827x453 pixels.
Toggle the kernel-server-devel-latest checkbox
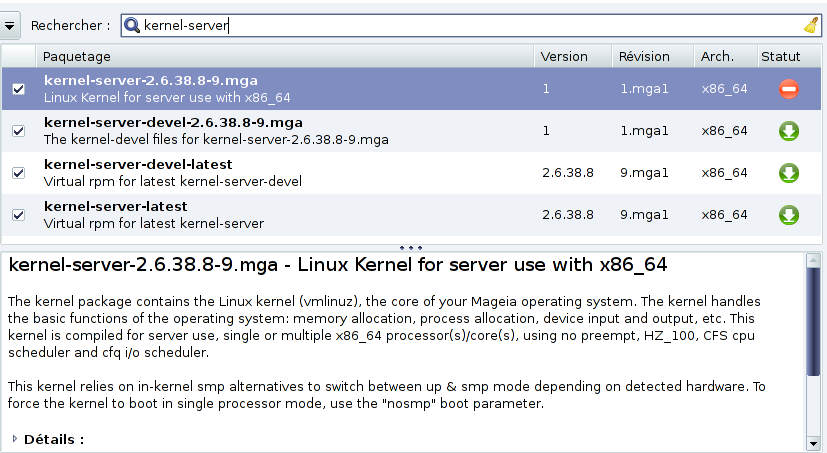click(x=18, y=173)
